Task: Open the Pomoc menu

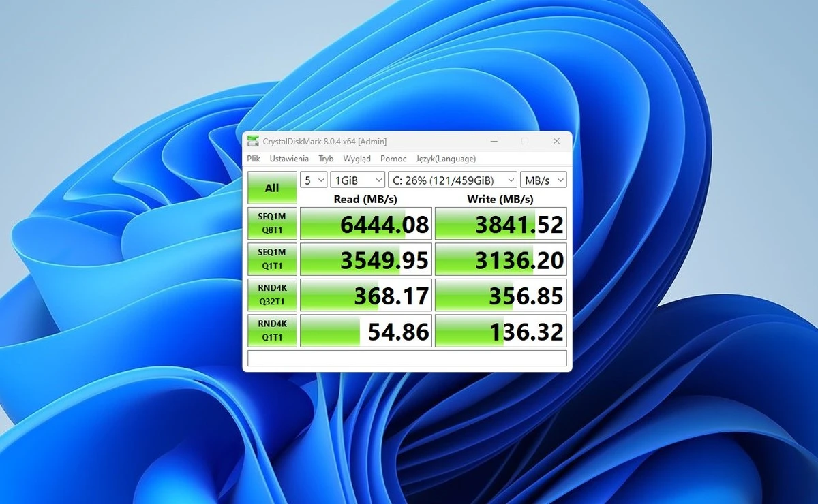Action: pos(393,159)
